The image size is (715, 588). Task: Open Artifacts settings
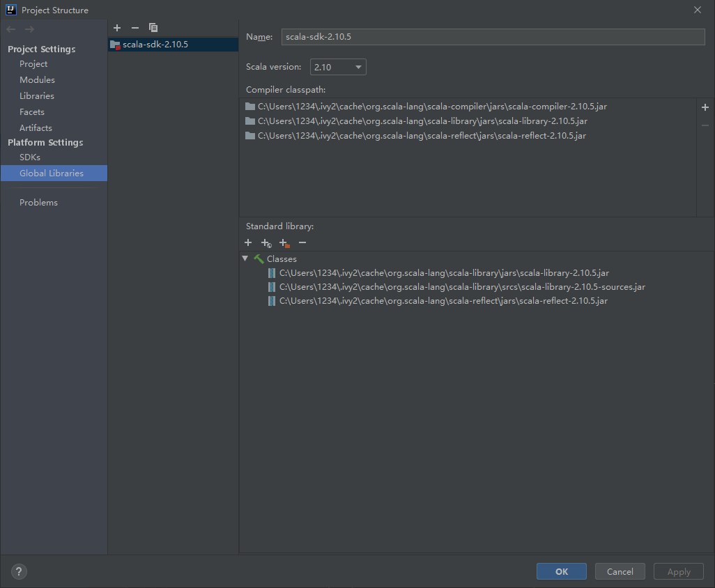(x=36, y=128)
